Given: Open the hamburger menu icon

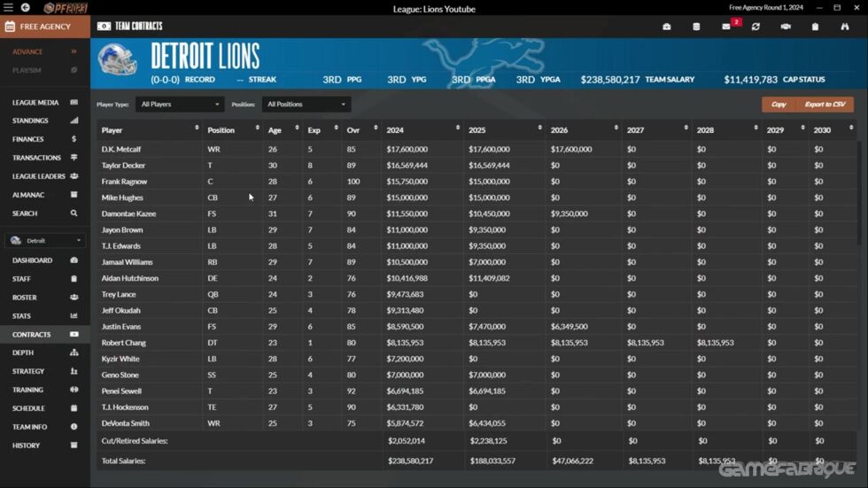Looking at the screenshot, I should (8, 8).
